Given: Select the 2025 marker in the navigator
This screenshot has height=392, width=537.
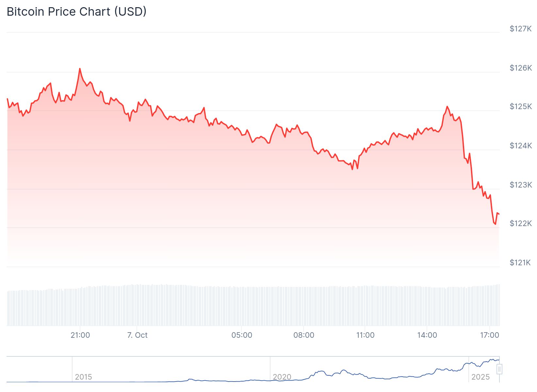Looking at the screenshot, I should 480,377.
